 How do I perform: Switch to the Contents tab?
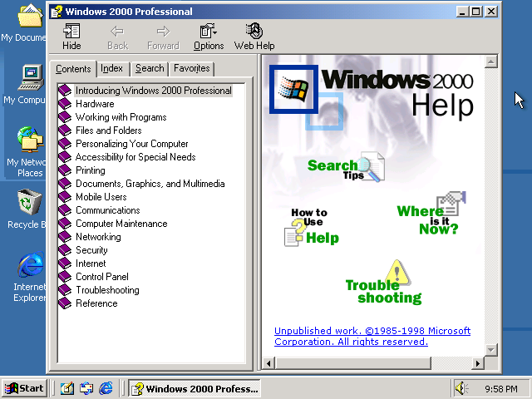[x=73, y=69]
